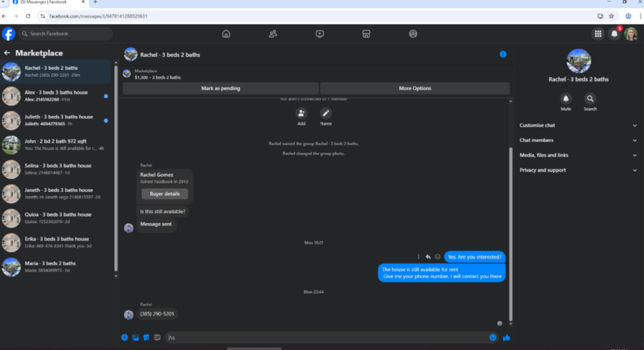Reply to 'Yes. Are you interested?' message

click(428, 257)
